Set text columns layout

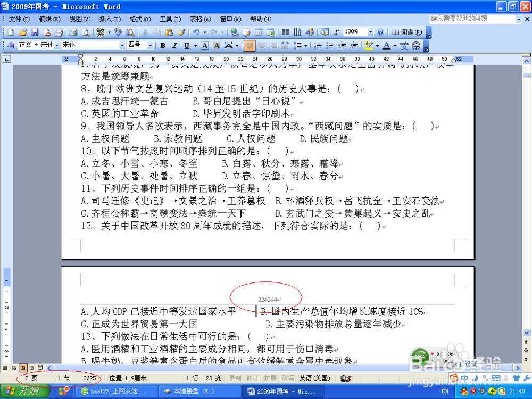(286, 32)
